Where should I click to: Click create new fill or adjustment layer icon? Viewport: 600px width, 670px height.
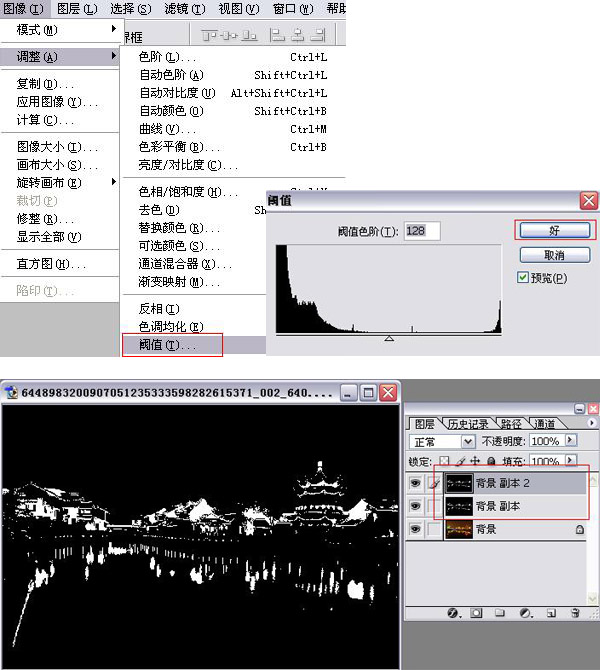(526, 613)
